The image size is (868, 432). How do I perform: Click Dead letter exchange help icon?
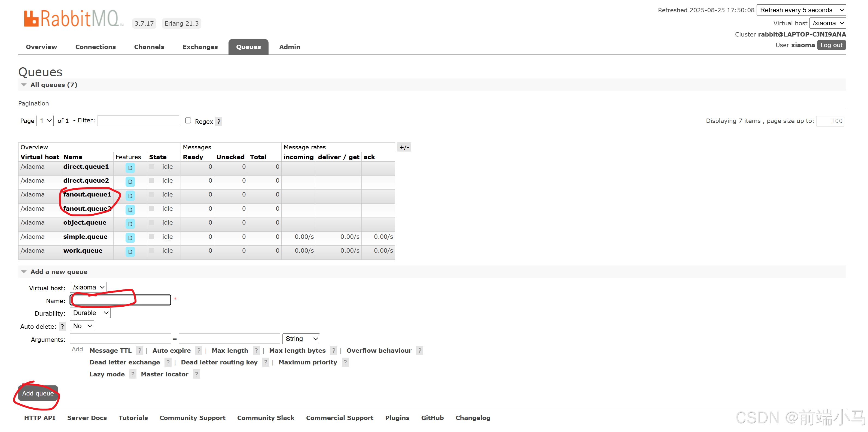(168, 362)
